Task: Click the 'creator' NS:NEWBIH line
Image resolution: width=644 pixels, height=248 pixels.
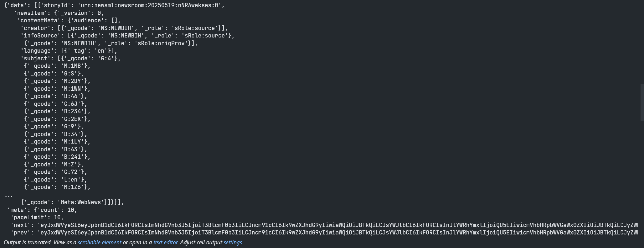Action: pos(124,28)
